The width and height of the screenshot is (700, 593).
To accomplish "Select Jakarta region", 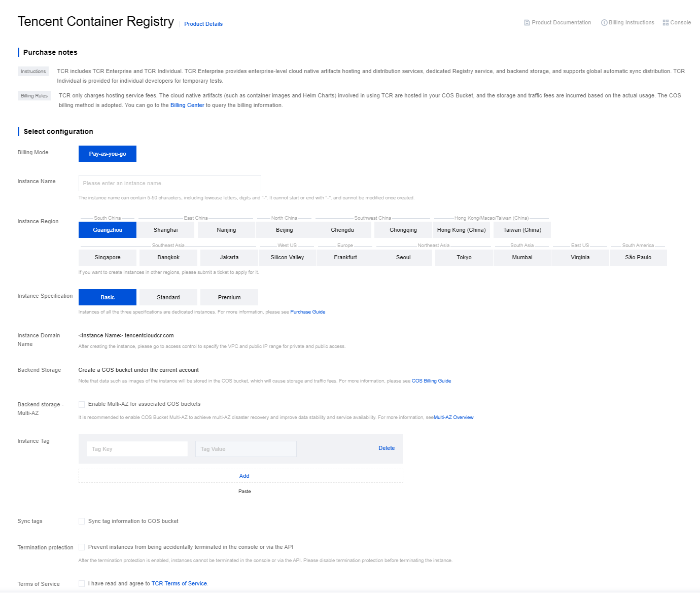I will point(229,257).
